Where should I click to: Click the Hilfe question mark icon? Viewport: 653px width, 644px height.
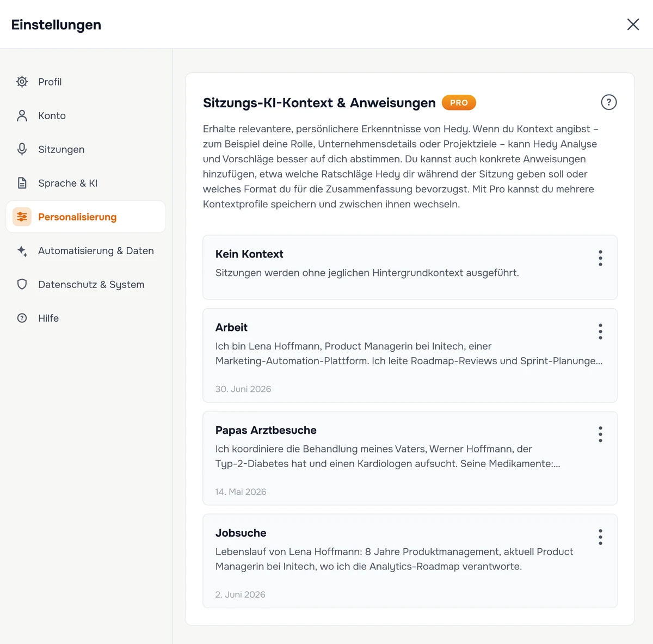pyautogui.click(x=22, y=318)
